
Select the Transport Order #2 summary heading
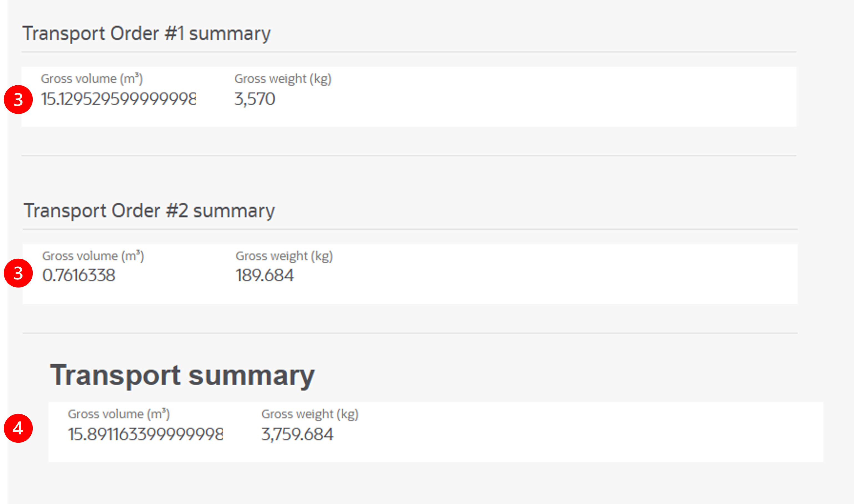(x=149, y=211)
